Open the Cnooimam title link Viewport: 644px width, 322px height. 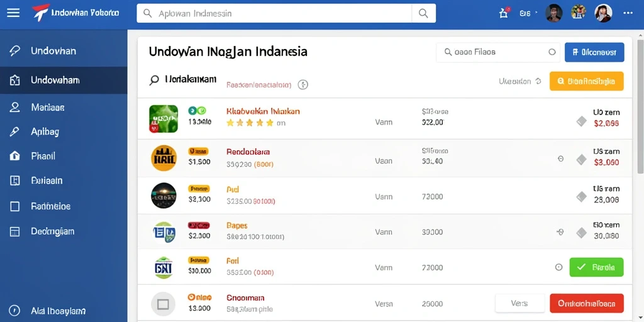coord(245,297)
